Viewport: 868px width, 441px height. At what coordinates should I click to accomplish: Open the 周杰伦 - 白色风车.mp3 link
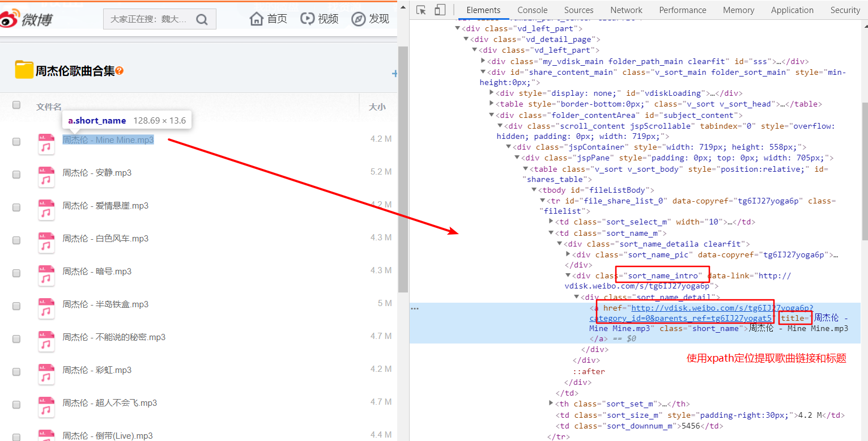click(105, 239)
